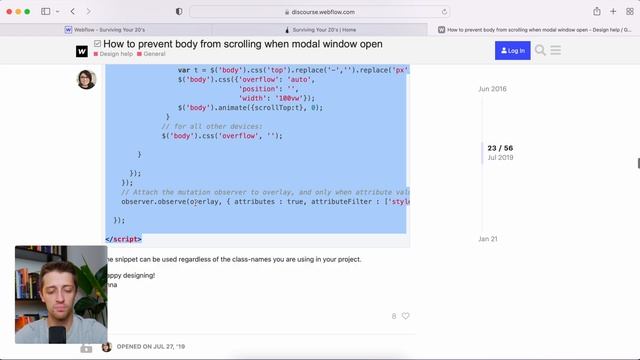Viewport: 640px width, 360px height.
Task: Open the small avatar beside OPENED ON
Action: (x=107, y=347)
